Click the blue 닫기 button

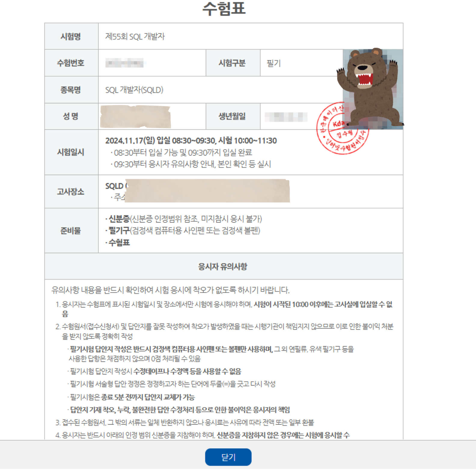228,457
